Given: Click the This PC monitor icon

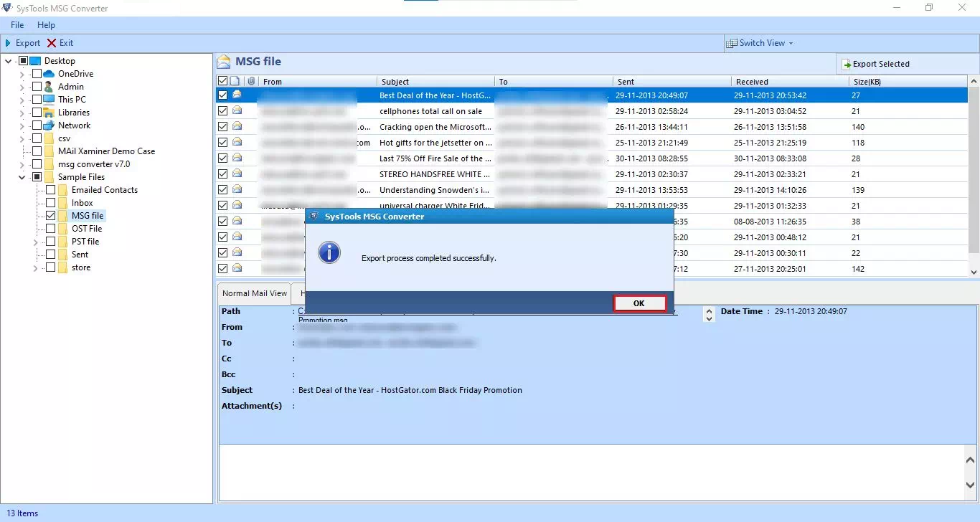Looking at the screenshot, I should tap(49, 100).
